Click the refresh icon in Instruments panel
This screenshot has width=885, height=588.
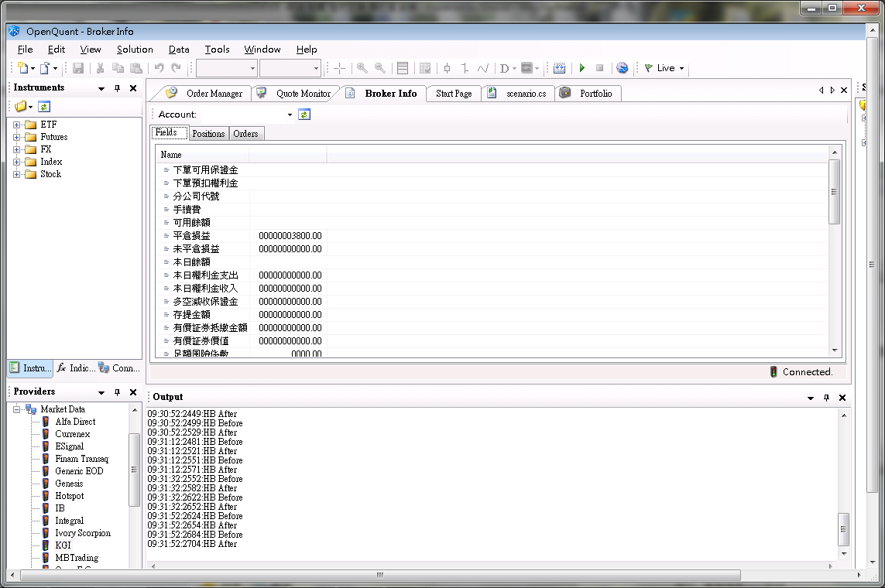tap(44, 107)
